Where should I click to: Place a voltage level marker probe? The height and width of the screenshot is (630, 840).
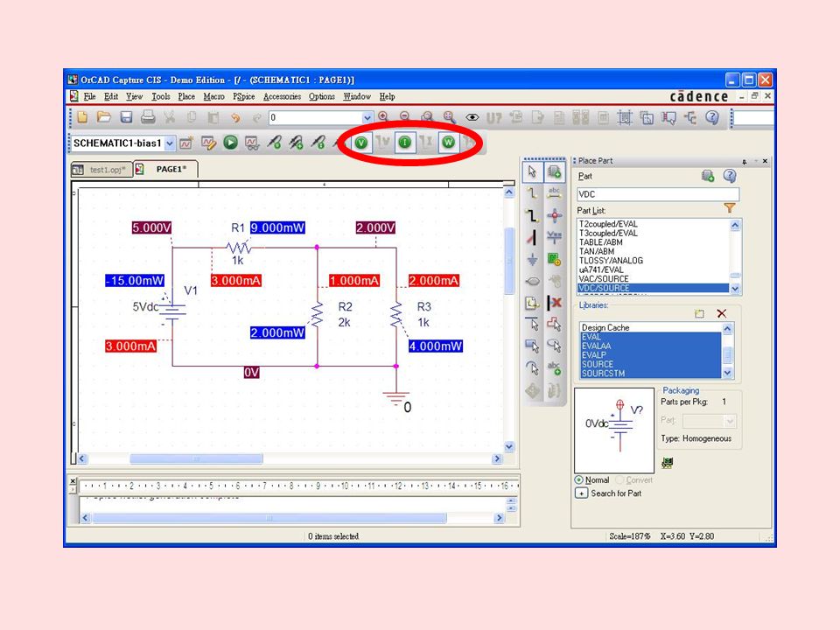coord(274,143)
